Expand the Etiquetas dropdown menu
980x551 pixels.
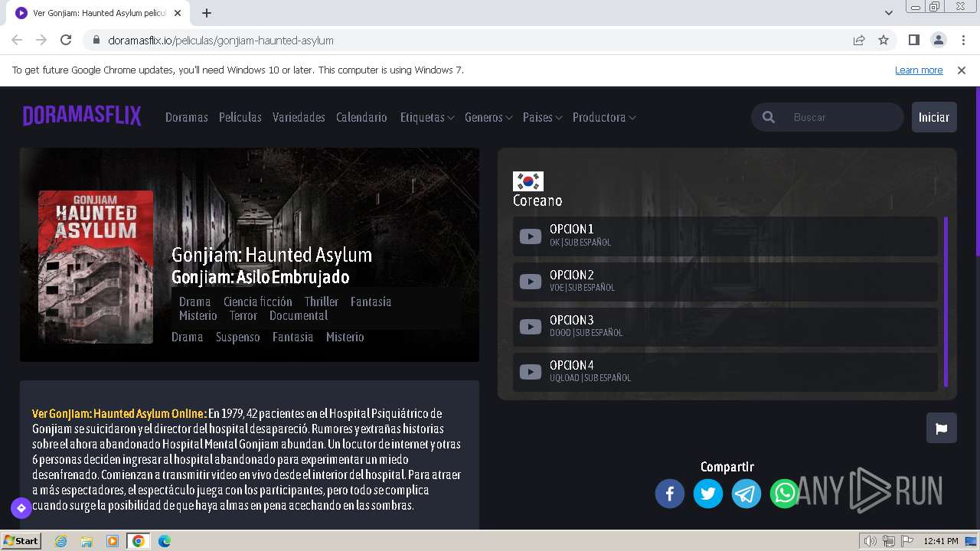[x=427, y=117]
